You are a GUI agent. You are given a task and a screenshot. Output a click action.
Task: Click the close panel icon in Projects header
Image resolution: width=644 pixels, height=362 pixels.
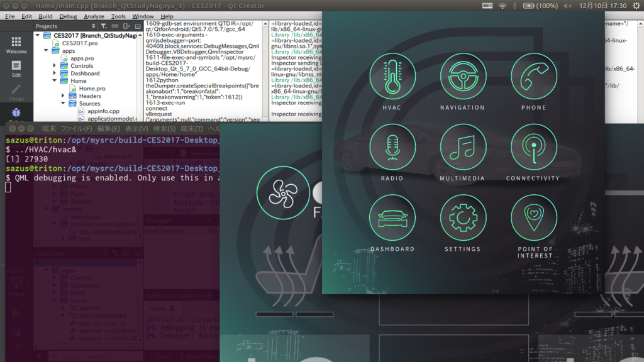[138, 26]
